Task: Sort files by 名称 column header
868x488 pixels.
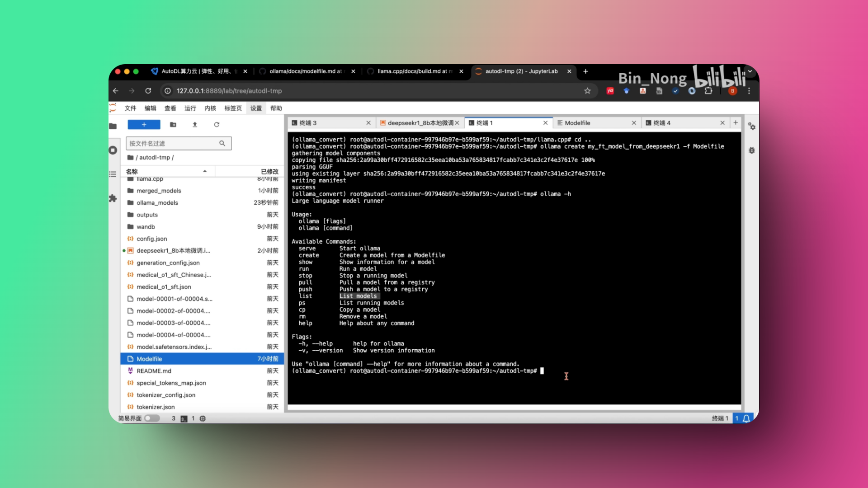Action: [x=132, y=172]
